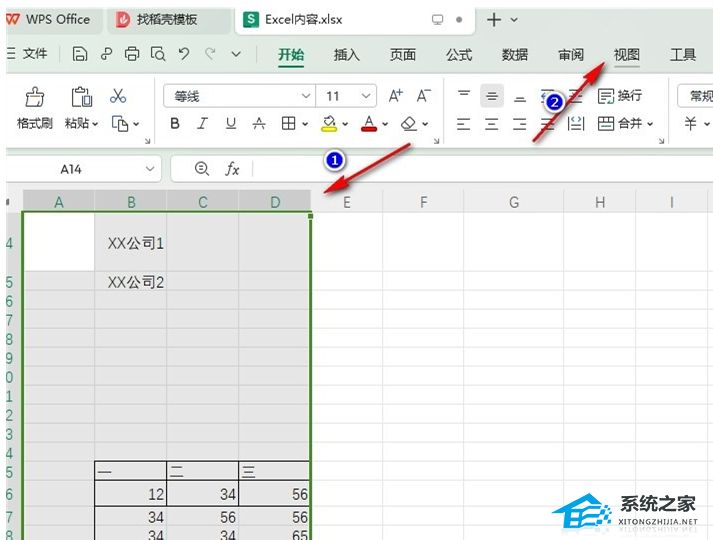Switch to the 开始 Home tab
Screen dimensions: 713x540
(x=291, y=55)
